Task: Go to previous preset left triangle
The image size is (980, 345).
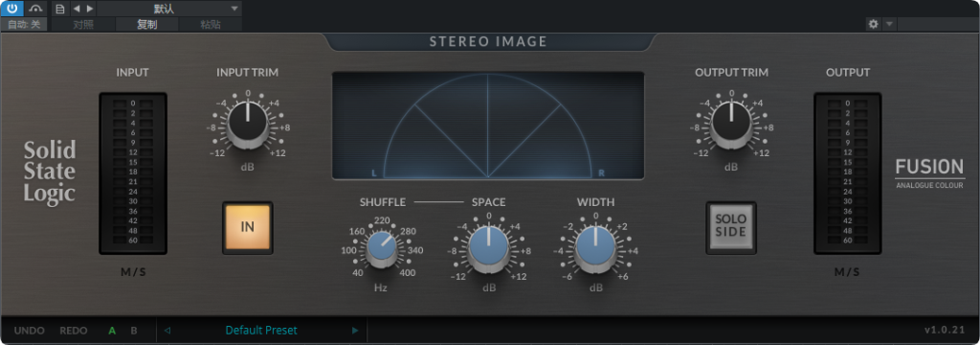Action: coord(167,331)
